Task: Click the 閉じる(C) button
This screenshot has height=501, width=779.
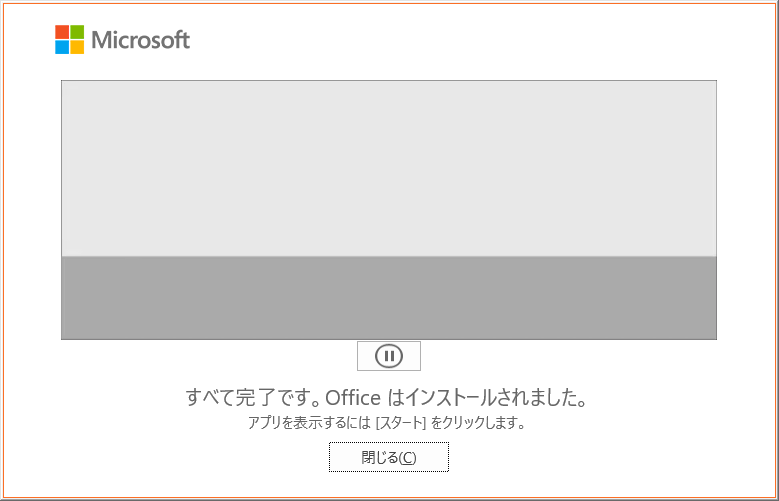Action: [389, 457]
